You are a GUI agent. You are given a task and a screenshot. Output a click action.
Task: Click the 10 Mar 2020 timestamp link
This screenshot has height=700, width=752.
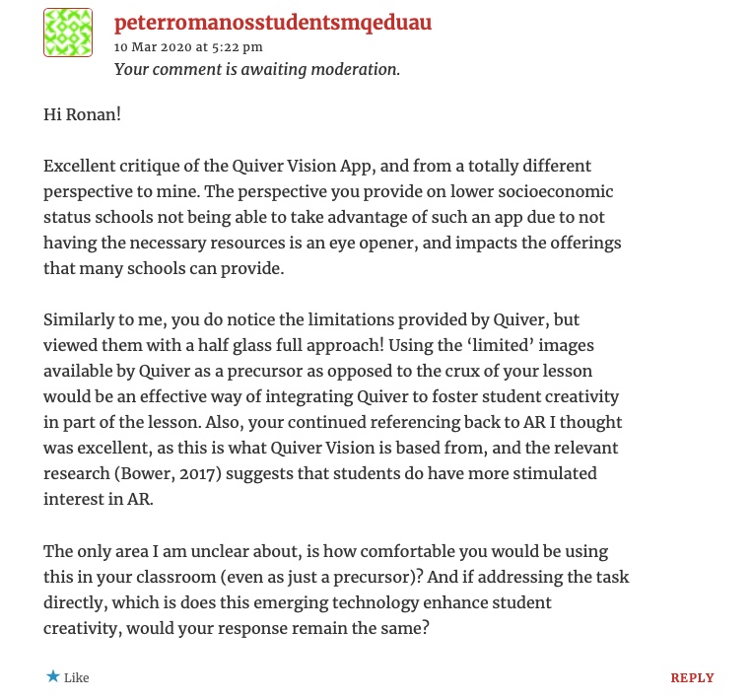pyautogui.click(x=188, y=46)
